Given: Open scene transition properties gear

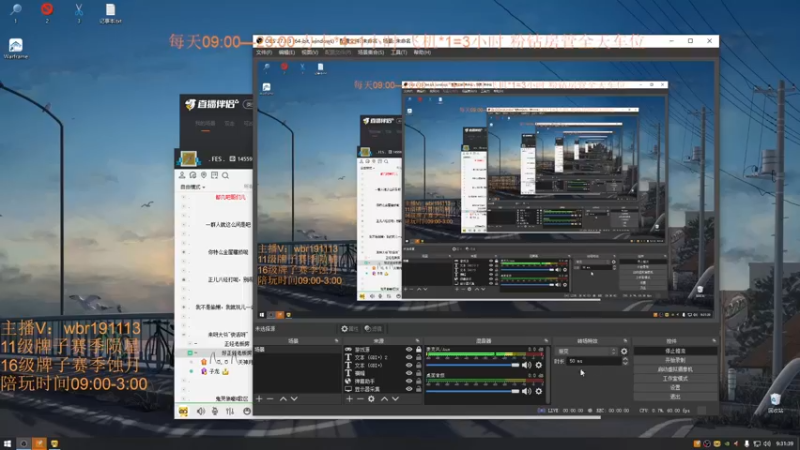Looking at the screenshot, I should (x=624, y=351).
